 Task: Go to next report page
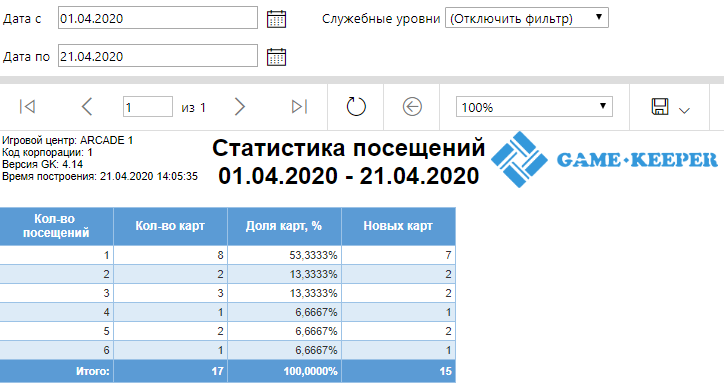(x=239, y=107)
